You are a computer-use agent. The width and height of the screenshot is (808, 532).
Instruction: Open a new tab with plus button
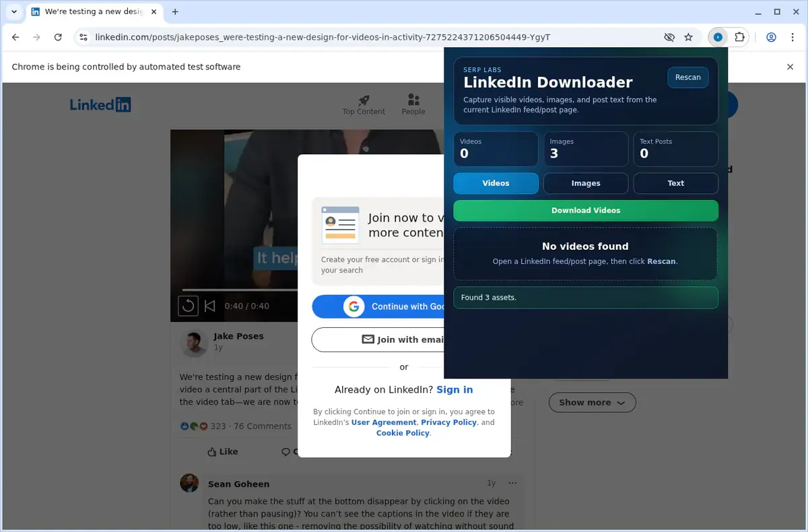(x=175, y=11)
